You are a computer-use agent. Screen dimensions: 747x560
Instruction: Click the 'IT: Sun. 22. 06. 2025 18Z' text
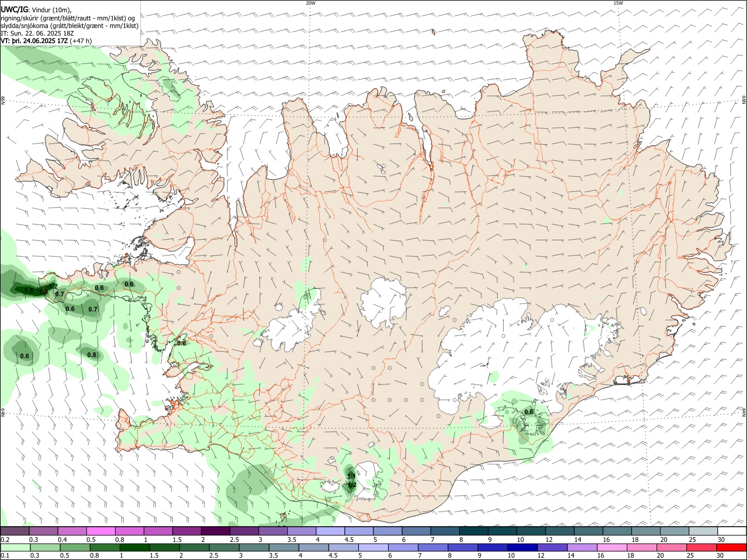(x=37, y=33)
